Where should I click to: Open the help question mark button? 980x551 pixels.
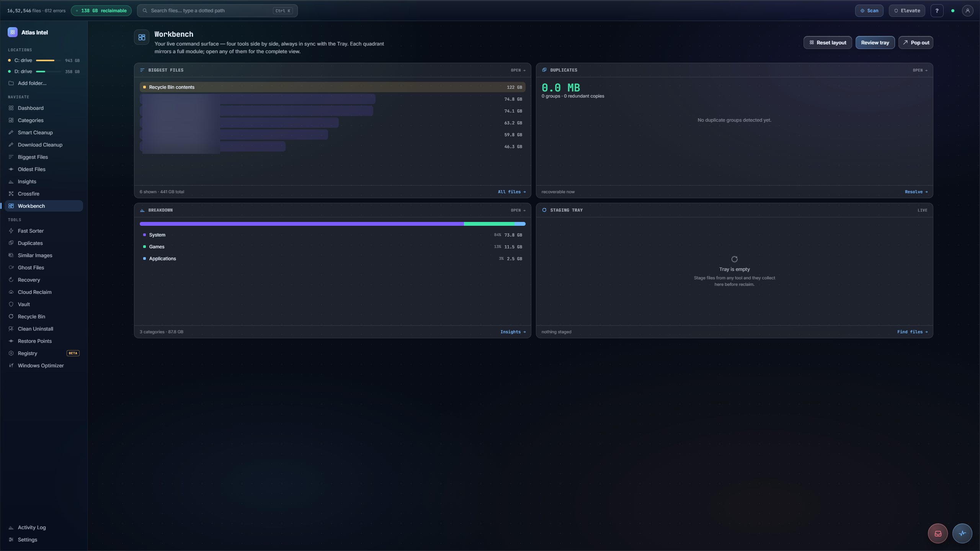(937, 11)
